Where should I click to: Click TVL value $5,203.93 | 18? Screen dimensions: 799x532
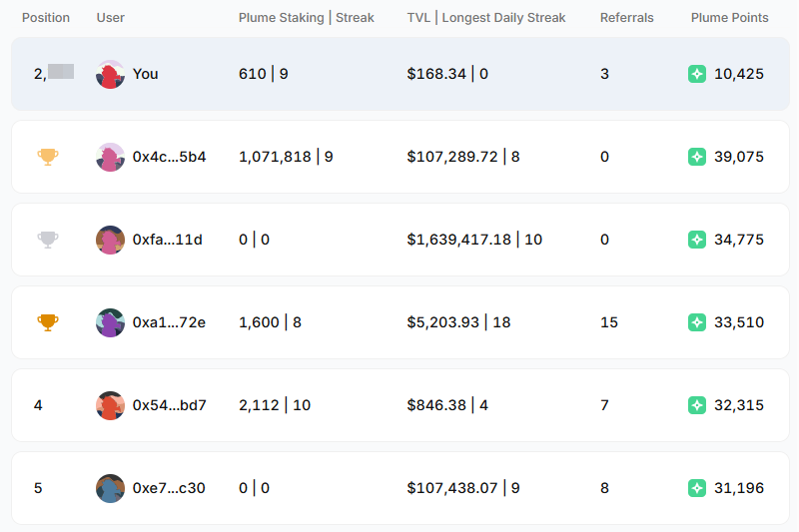(x=458, y=322)
